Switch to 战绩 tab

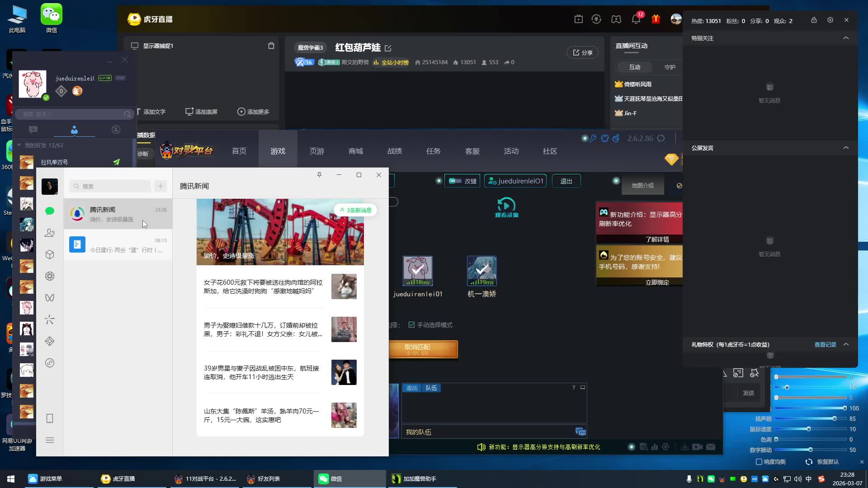pyautogui.click(x=394, y=151)
